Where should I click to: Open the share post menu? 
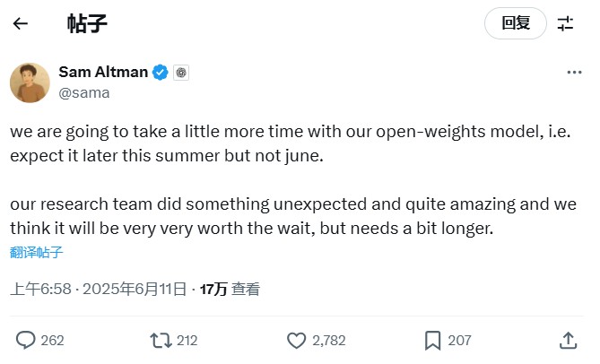click(x=567, y=340)
